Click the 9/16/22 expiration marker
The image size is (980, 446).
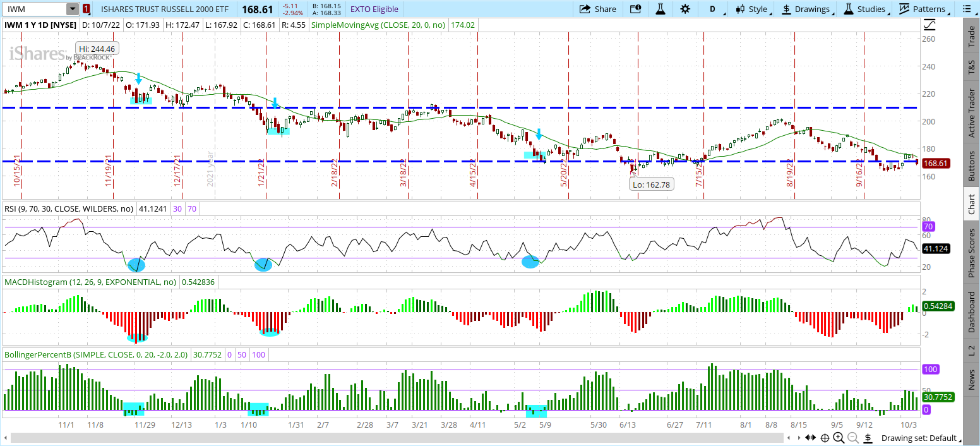point(859,172)
